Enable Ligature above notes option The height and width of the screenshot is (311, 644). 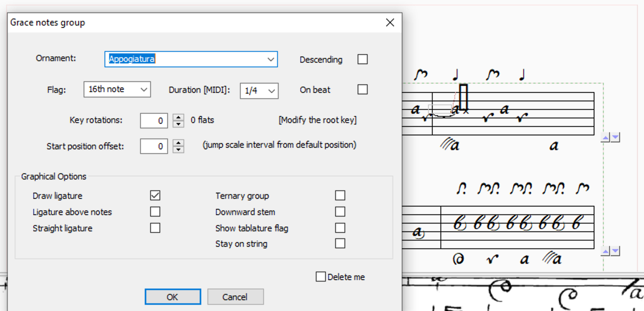(x=155, y=212)
